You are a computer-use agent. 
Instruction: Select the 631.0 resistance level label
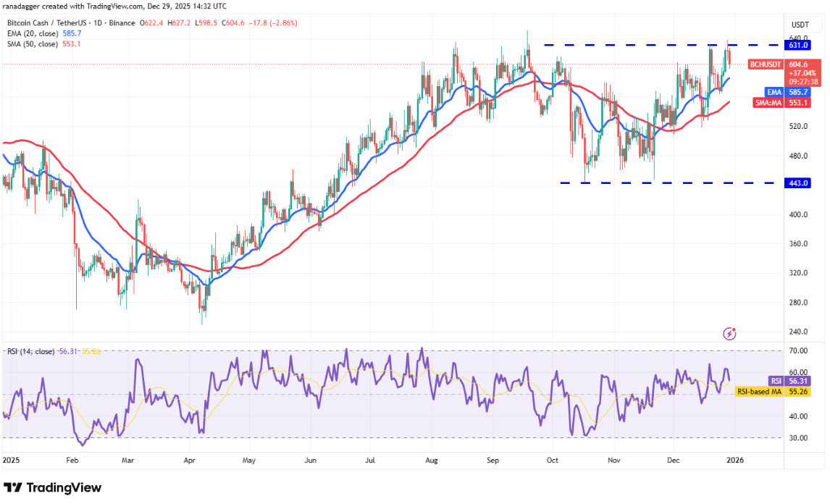799,44
